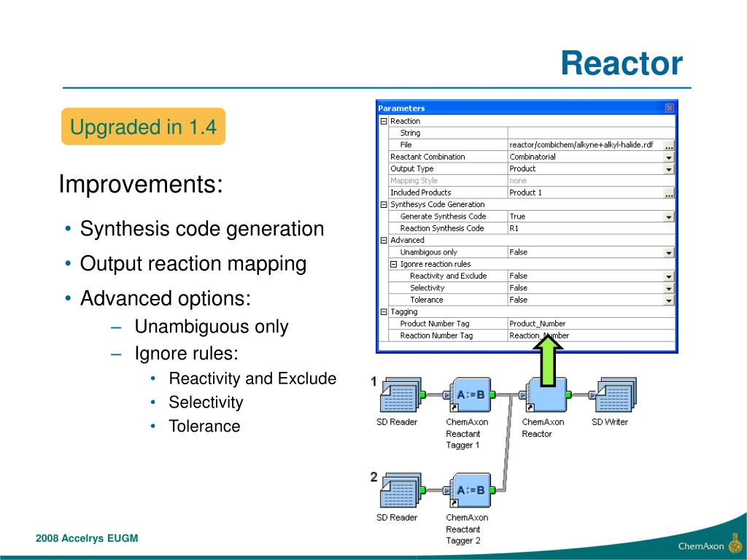Click the green output port of bottom SD Reader

click(x=423, y=489)
